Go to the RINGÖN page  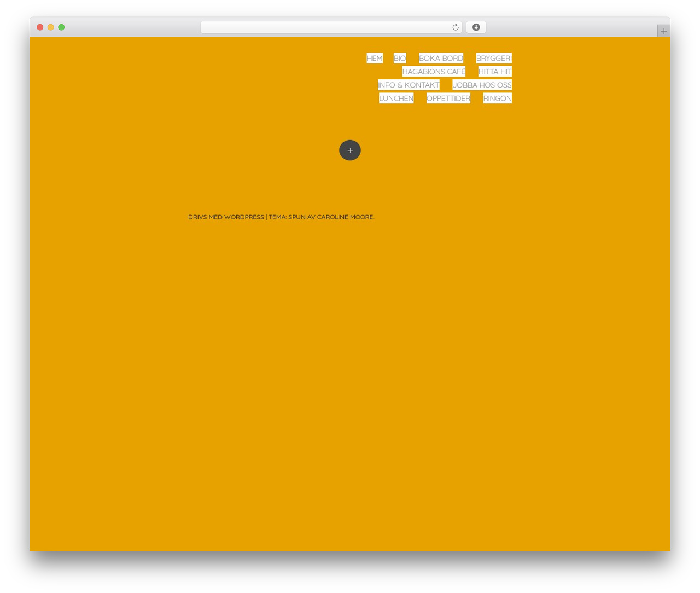pyautogui.click(x=497, y=98)
